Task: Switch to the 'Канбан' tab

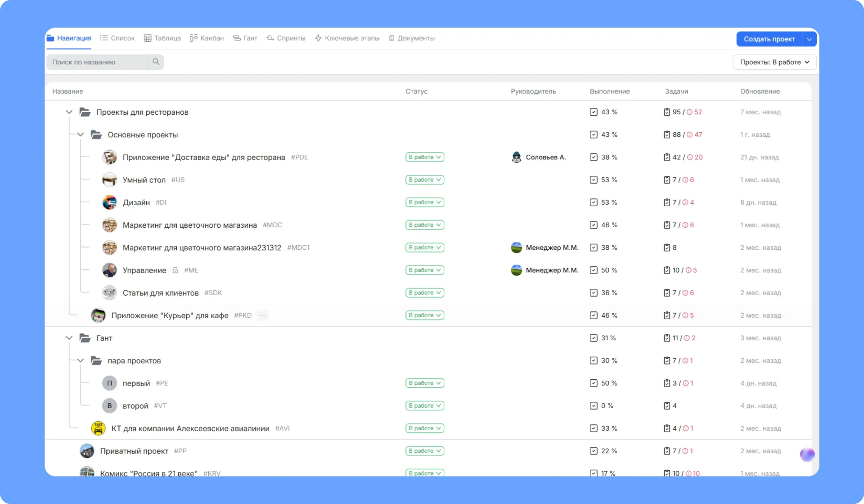Action: [207, 38]
